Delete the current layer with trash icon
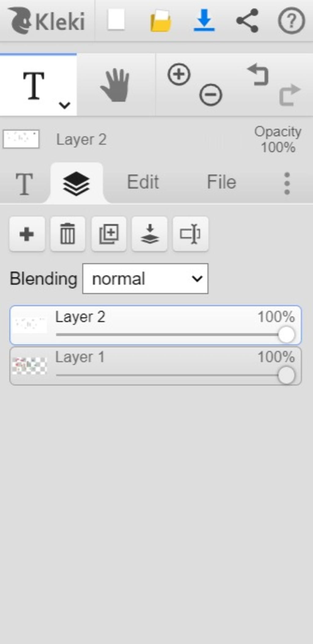 coord(68,234)
